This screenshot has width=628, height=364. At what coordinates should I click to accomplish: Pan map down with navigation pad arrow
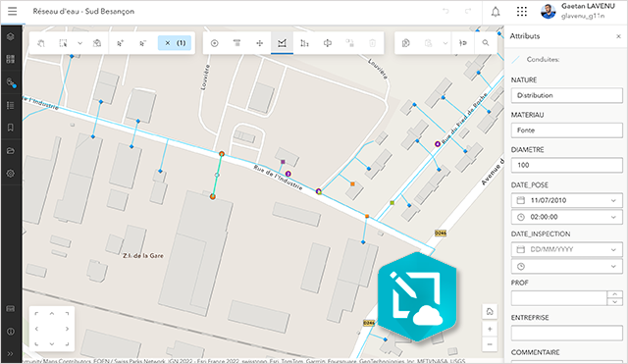(x=52, y=343)
